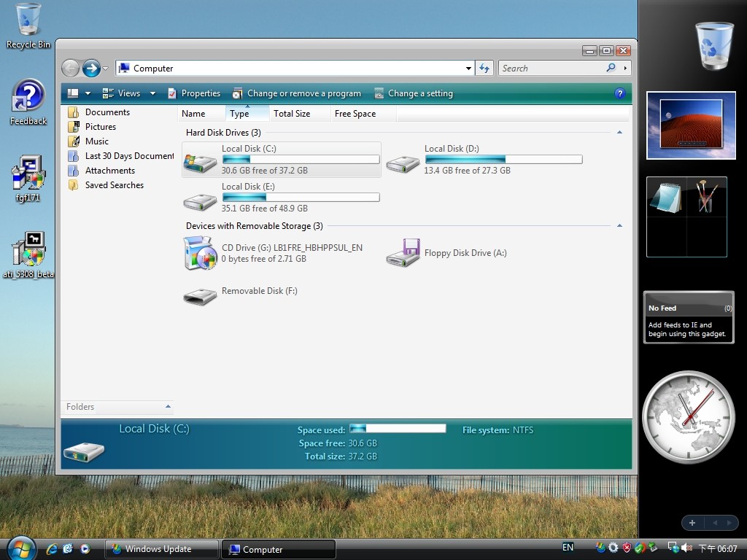Click the Refresh button beside address bar
This screenshot has height=560, width=747.
(484, 68)
